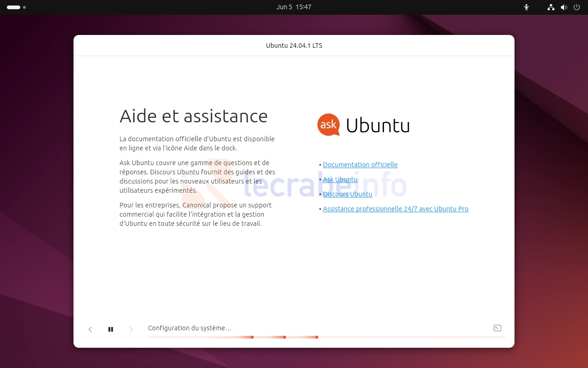Click the paragraph starting 'Ask Ubuntu couvre'

[198, 177]
